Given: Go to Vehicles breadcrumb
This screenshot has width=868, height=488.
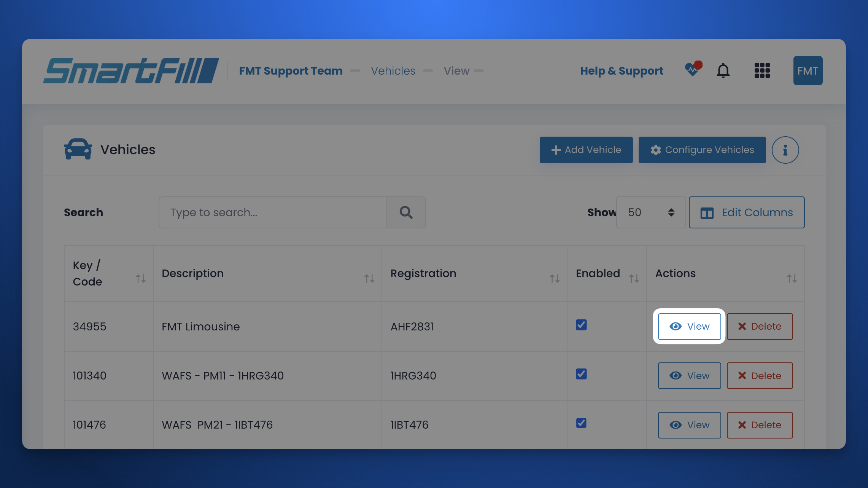Looking at the screenshot, I should tap(393, 71).
